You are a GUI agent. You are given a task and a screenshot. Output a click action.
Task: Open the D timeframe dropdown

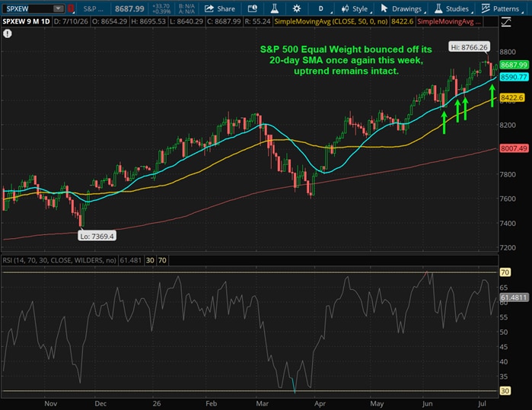click(322, 9)
